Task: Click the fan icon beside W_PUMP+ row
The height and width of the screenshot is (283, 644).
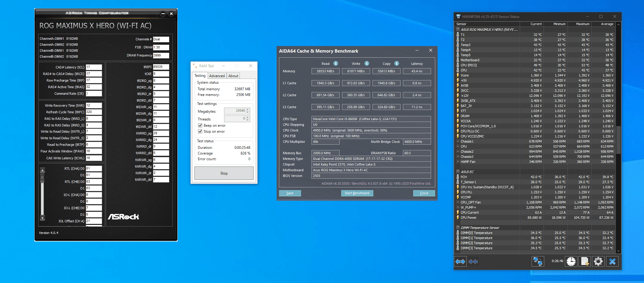Action: click(x=458, y=207)
